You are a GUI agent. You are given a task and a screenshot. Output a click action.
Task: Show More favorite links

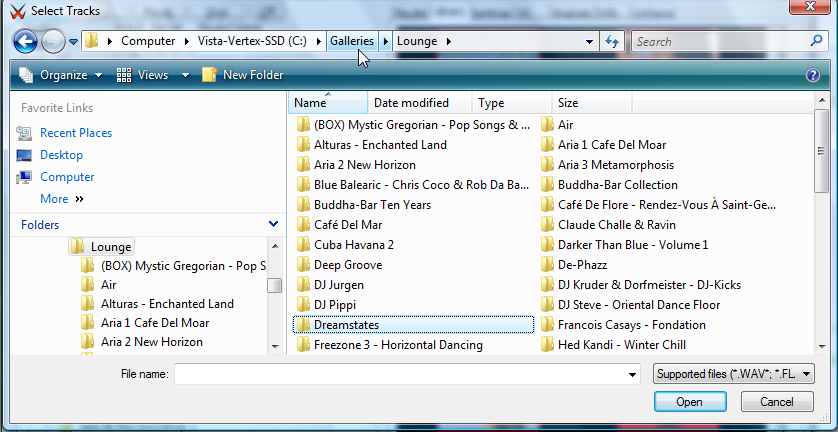(x=62, y=199)
